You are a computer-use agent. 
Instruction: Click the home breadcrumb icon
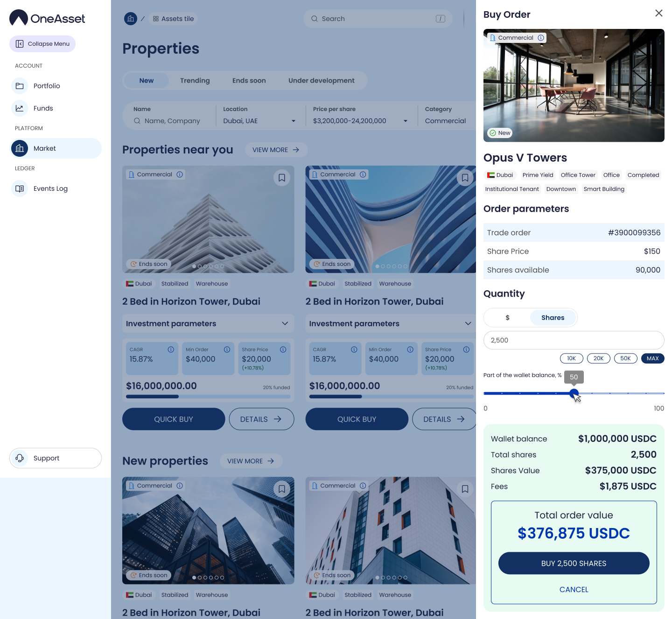131,19
